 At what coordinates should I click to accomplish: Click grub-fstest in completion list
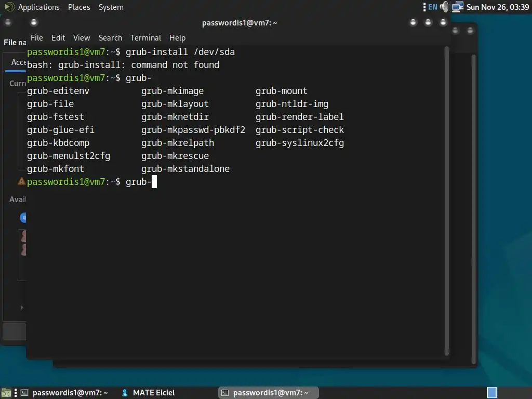[55, 117]
